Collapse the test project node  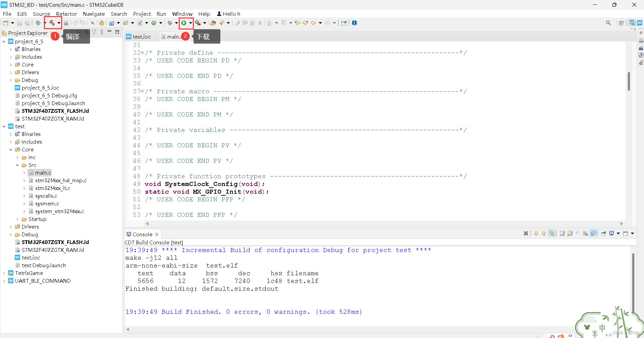(4, 127)
